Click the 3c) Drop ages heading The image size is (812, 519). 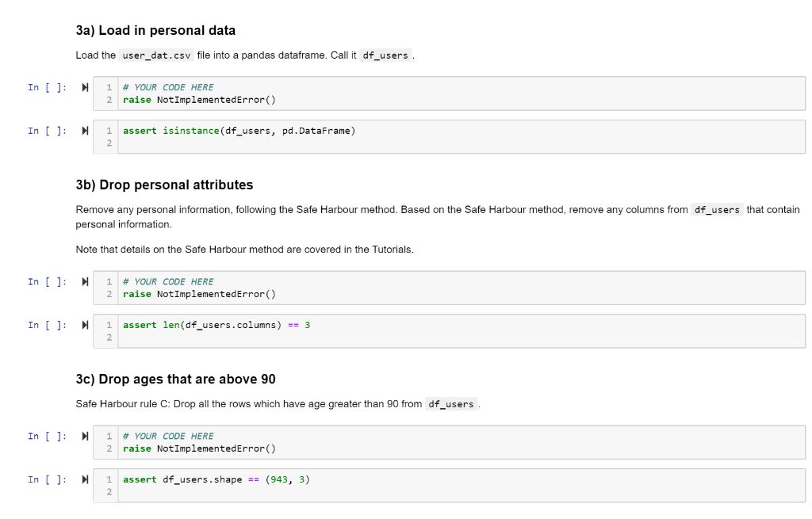(x=176, y=379)
